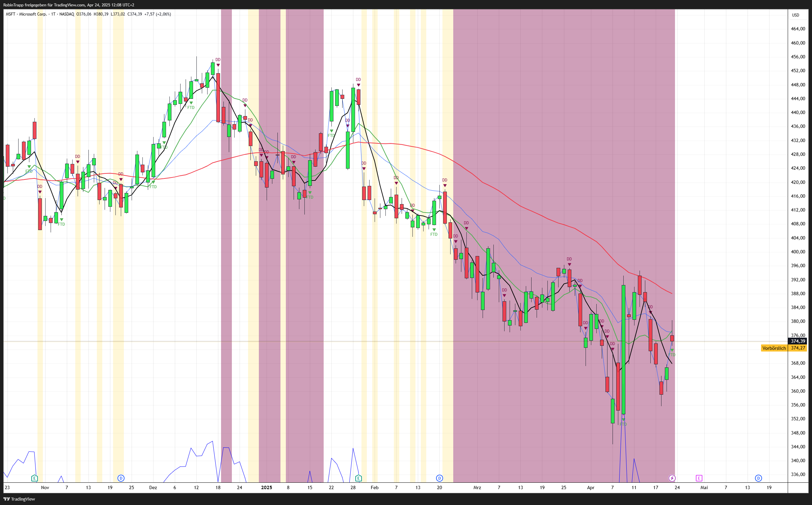Click the DD marker above late January high

pyautogui.click(x=358, y=80)
